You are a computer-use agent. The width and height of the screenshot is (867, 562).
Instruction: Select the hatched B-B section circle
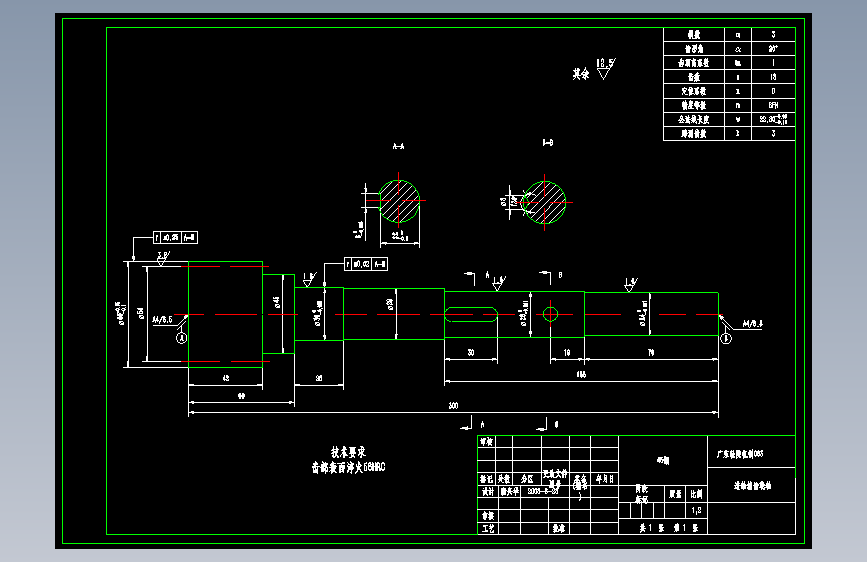click(544, 202)
